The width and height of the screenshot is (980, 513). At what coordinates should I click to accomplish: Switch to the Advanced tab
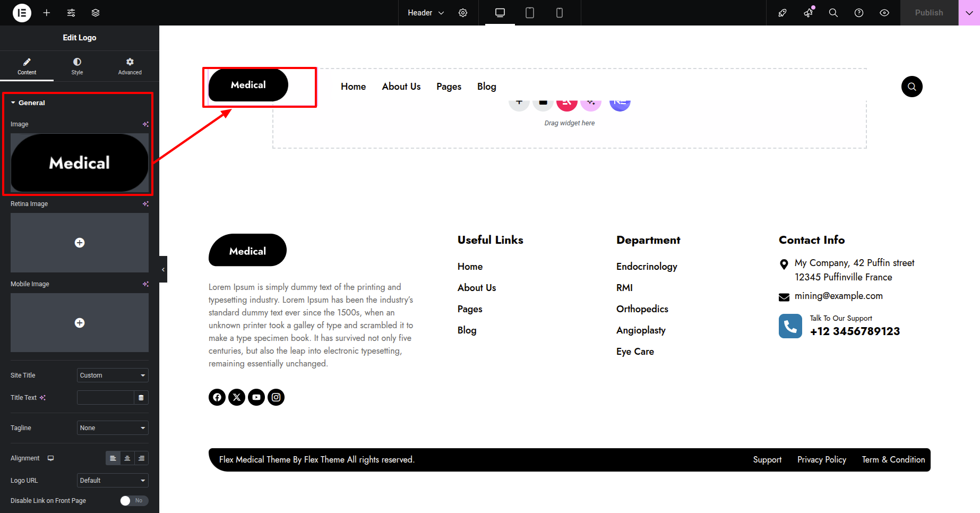(x=130, y=66)
